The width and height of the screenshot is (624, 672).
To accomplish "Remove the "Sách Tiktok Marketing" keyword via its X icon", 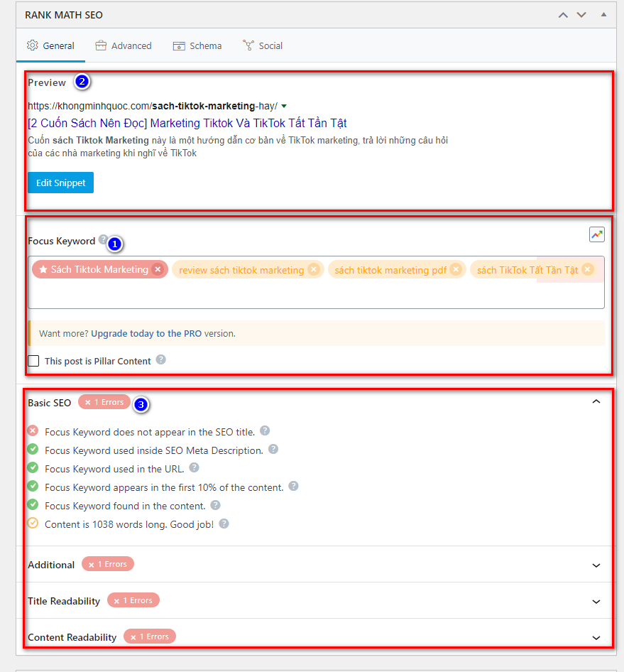I will (x=159, y=269).
